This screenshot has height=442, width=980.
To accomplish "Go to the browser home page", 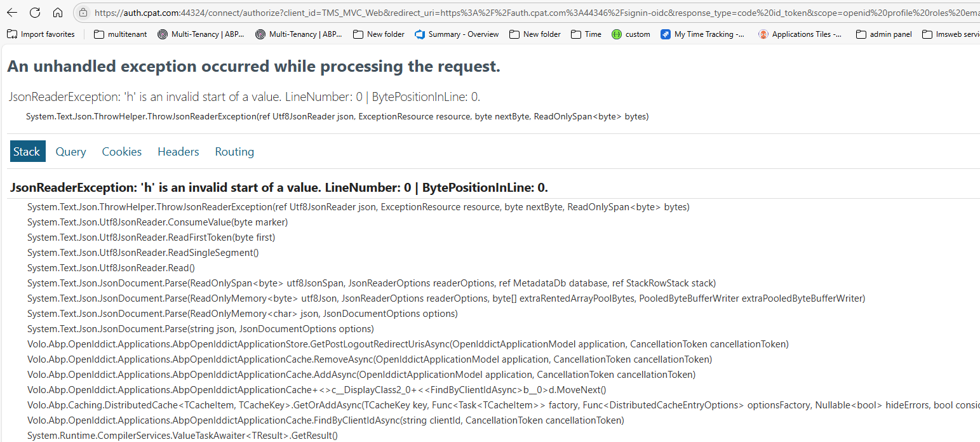I will (58, 13).
